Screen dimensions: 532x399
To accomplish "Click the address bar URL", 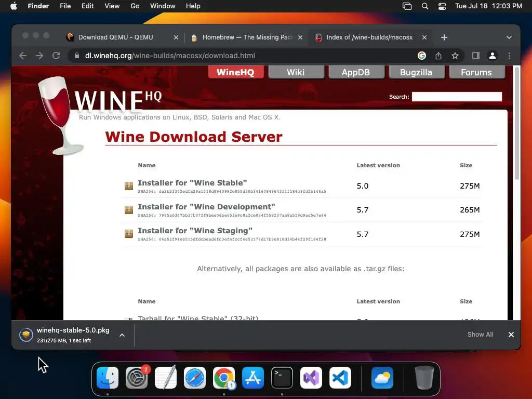I will (x=170, y=56).
